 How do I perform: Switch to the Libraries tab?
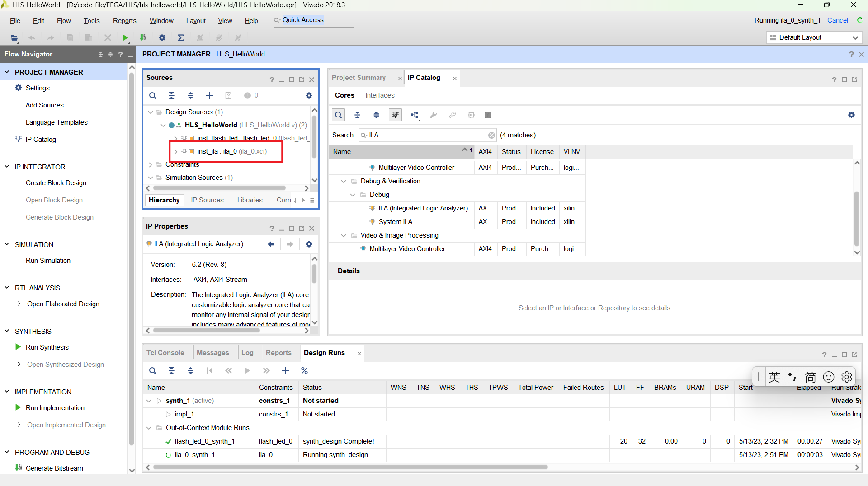coord(250,200)
